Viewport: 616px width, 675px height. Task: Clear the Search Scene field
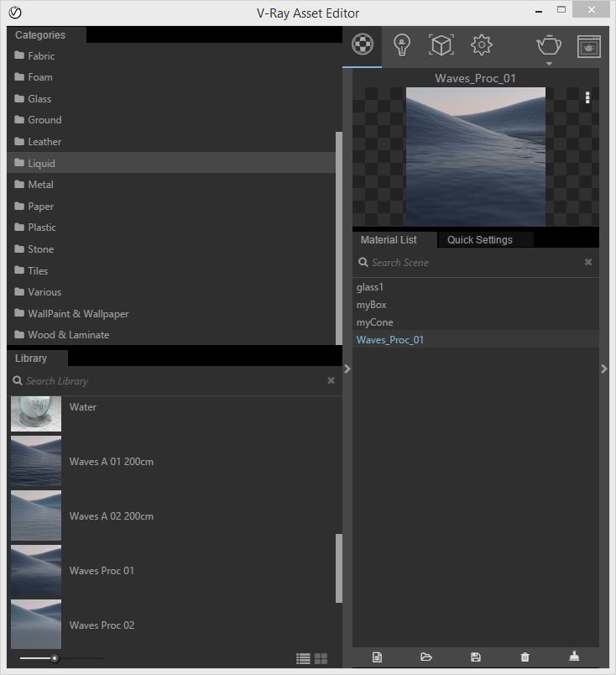click(588, 262)
